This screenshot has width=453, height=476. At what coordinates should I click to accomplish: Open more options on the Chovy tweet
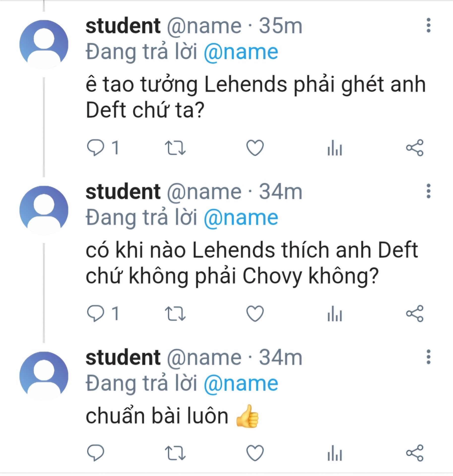[x=428, y=191]
